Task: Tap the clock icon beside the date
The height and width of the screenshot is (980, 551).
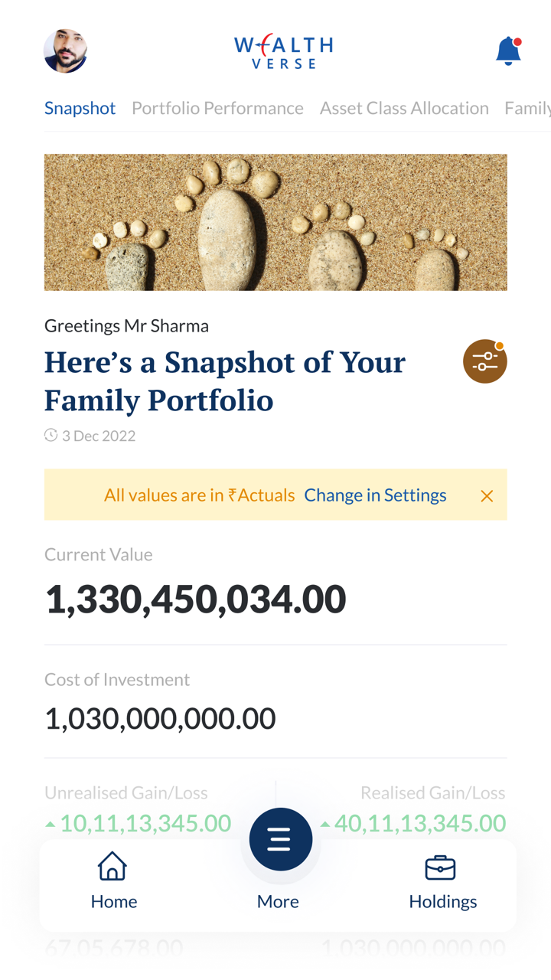Action: 51,436
